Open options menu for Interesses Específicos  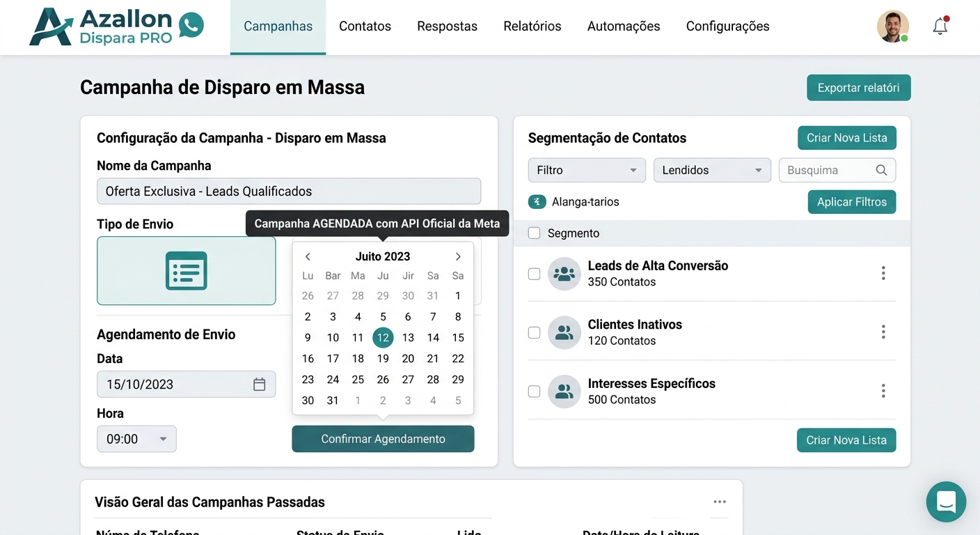[x=883, y=391]
